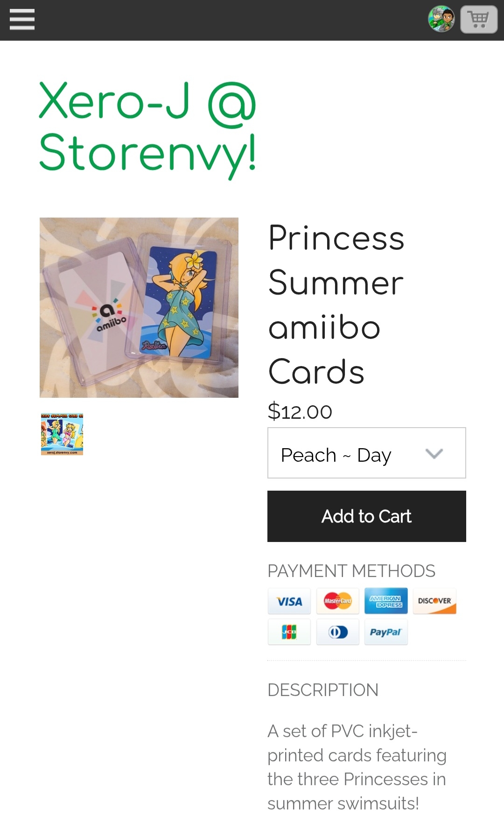Tap the store avatar profile picture
This screenshot has height=831, width=504.
coord(441,19)
